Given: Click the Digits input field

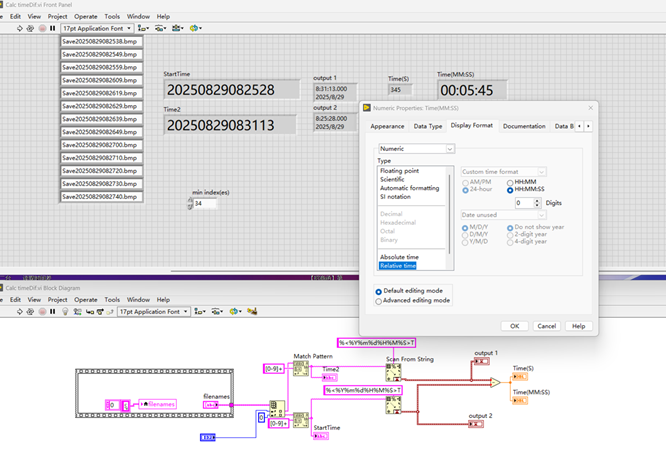Looking at the screenshot, I should (524, 203).
